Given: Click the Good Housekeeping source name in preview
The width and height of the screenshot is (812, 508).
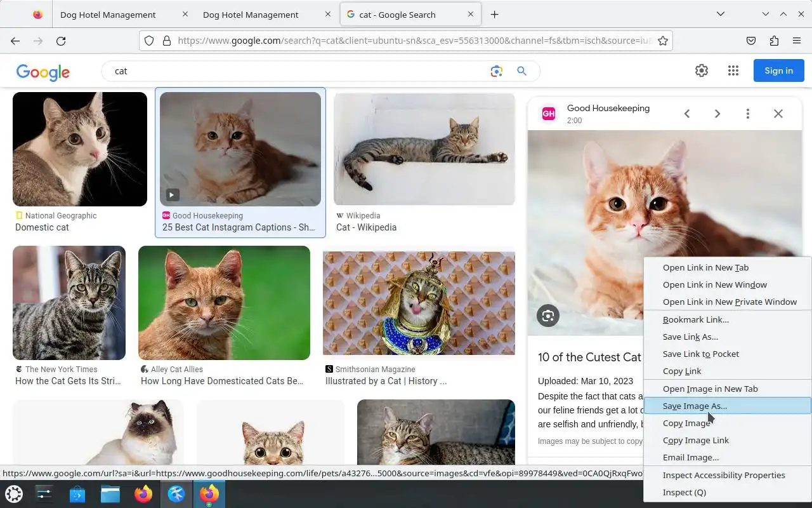Looking at the screenshot, I should (608, 108).
